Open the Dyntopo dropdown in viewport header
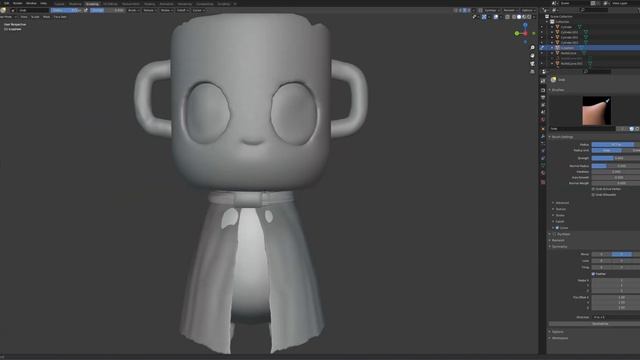The height and width of the screenshot is (360, 640). point(491,10)
